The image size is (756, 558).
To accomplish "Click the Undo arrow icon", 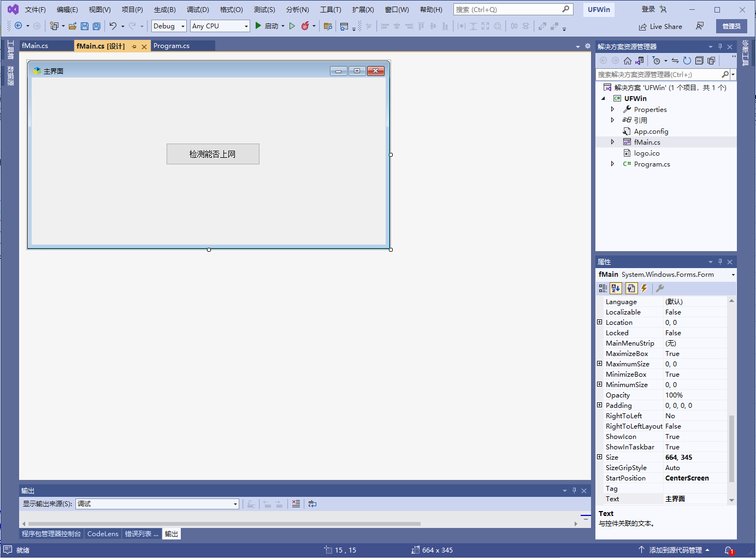I will (x=113, y=26).
